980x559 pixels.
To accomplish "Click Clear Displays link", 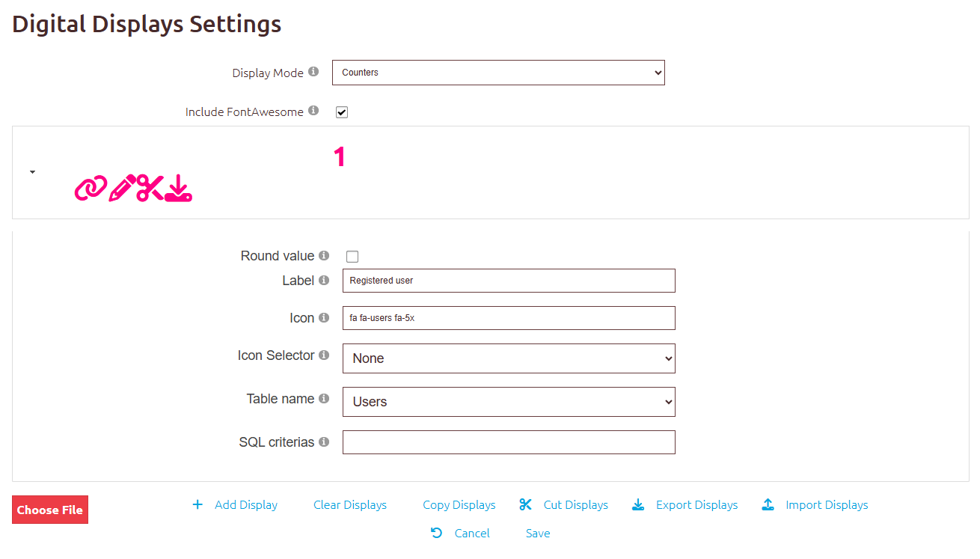I will (349, 505).
